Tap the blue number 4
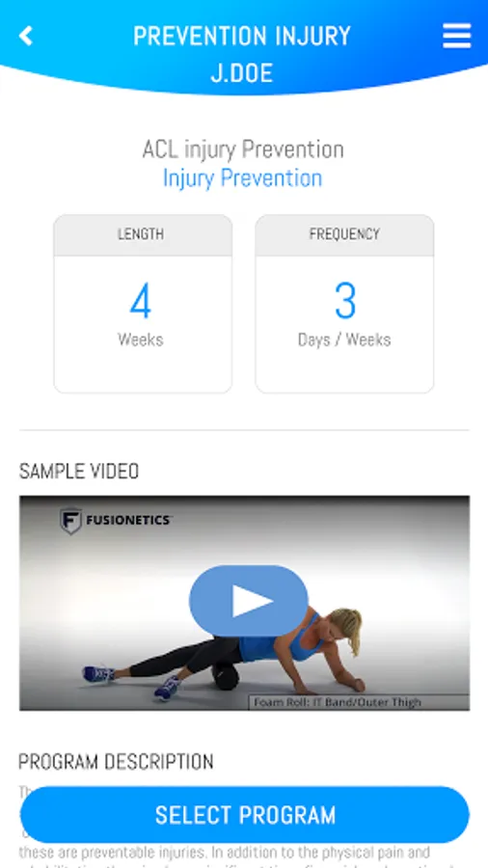 141,301
